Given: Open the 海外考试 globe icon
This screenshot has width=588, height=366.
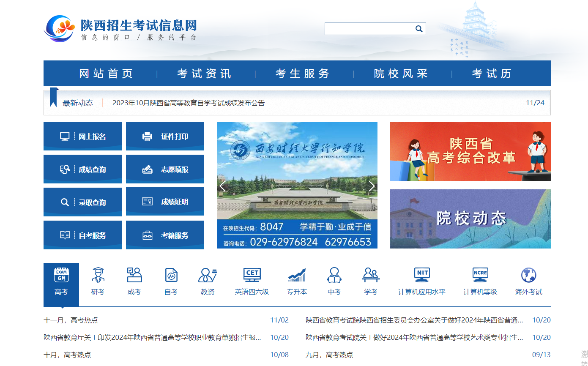Looking at the screenshot, I should point(528,281).
